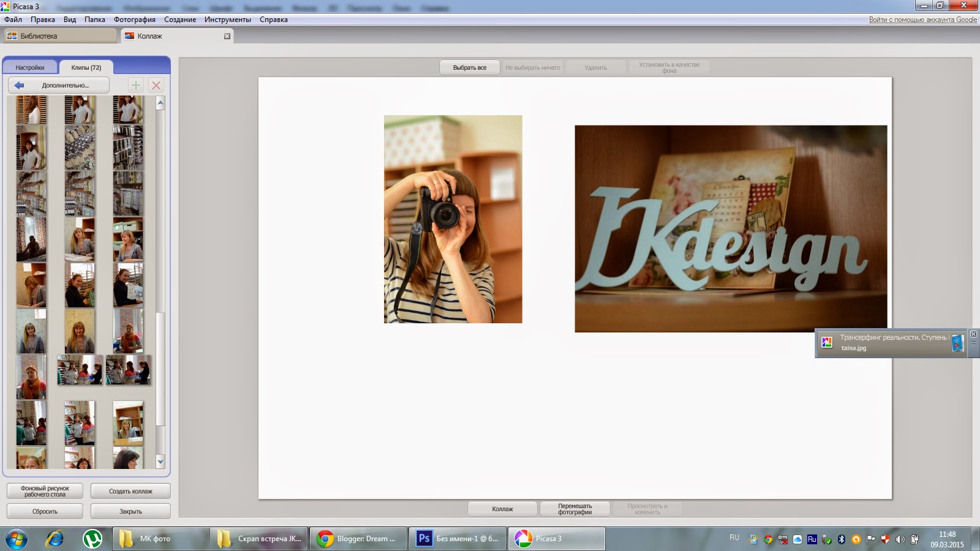980x551 pixels.
Task: Launch Internet Explorer from the taskbar
Action: [55, 539]
